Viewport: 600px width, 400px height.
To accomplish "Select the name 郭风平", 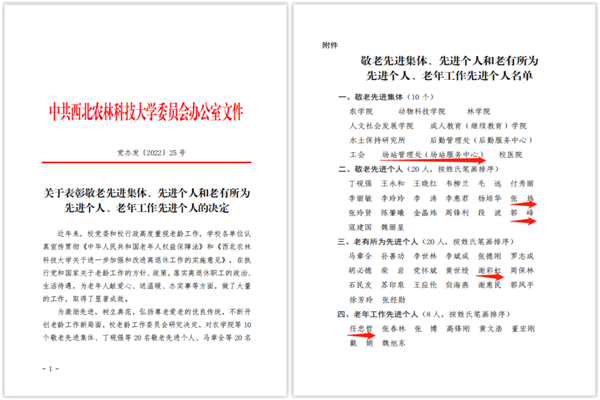I will tap(522, 285).
